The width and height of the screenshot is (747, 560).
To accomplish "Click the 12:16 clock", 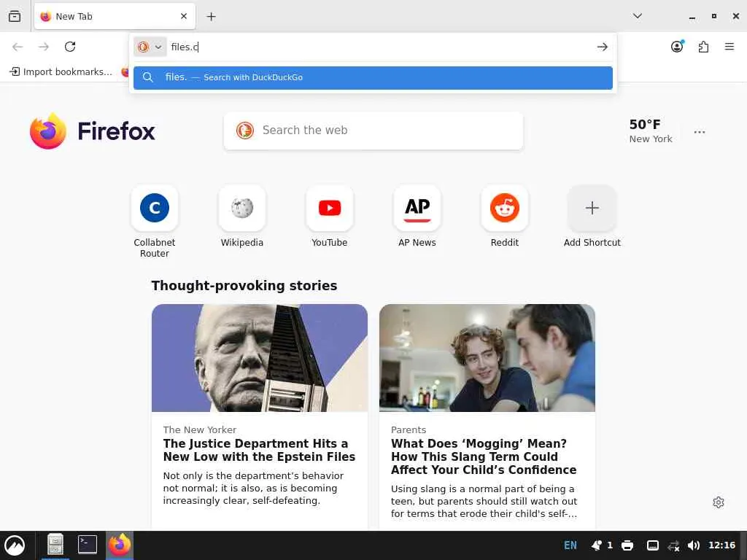I will click(x=721, y=545).
